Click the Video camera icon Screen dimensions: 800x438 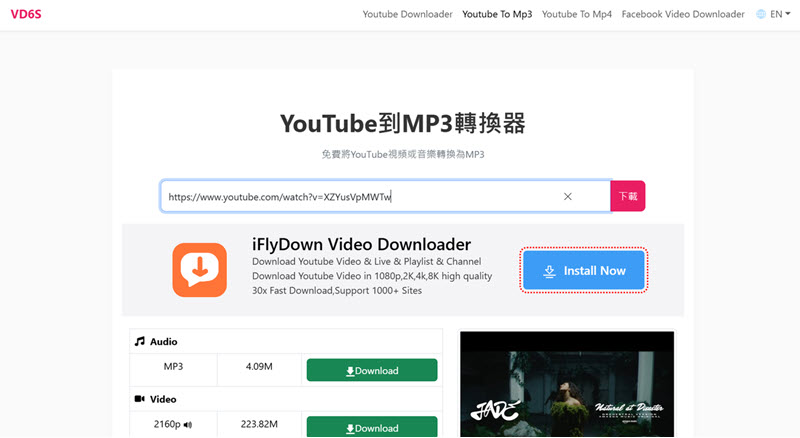pyautogui.click(x=139, y=399)
